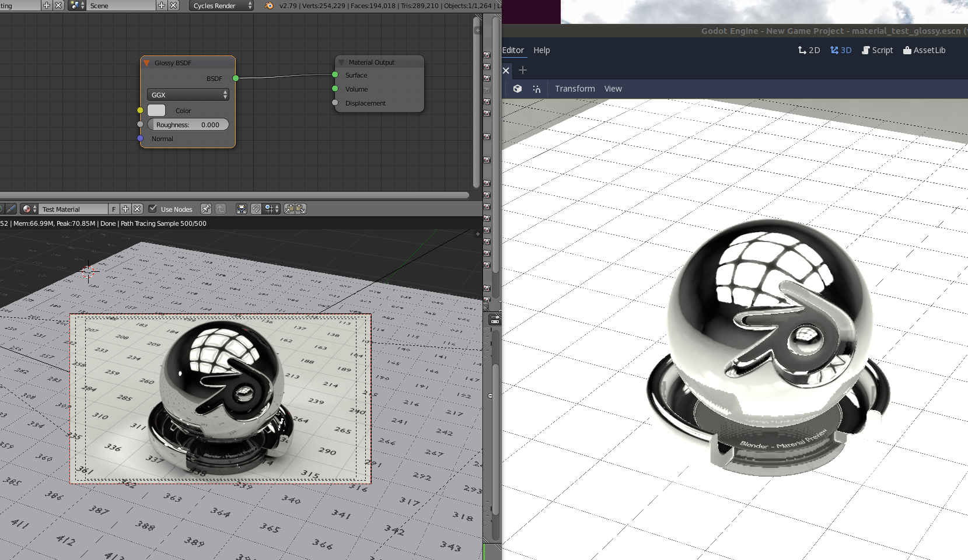This screenshot has height=560, width=968.
Task: Click the BSDF output socket on Glossy BSDF
Action: tap(236, 78)
